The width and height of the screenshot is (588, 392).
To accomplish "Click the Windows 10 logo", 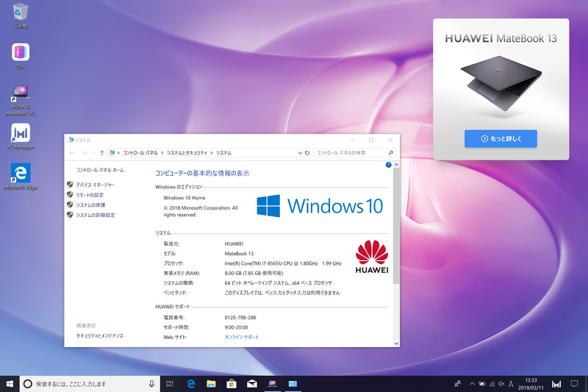I will [320, 206].
